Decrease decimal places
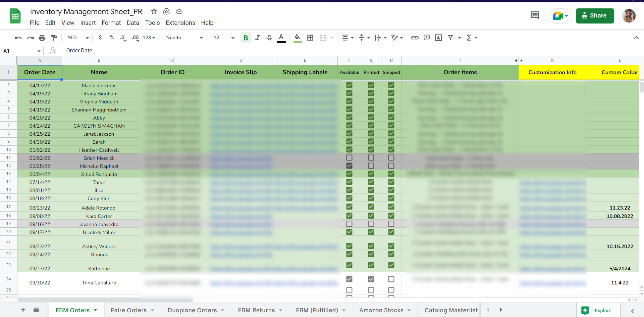The width and height of the screenshot is (644, 317). click(x=123, y=38)
